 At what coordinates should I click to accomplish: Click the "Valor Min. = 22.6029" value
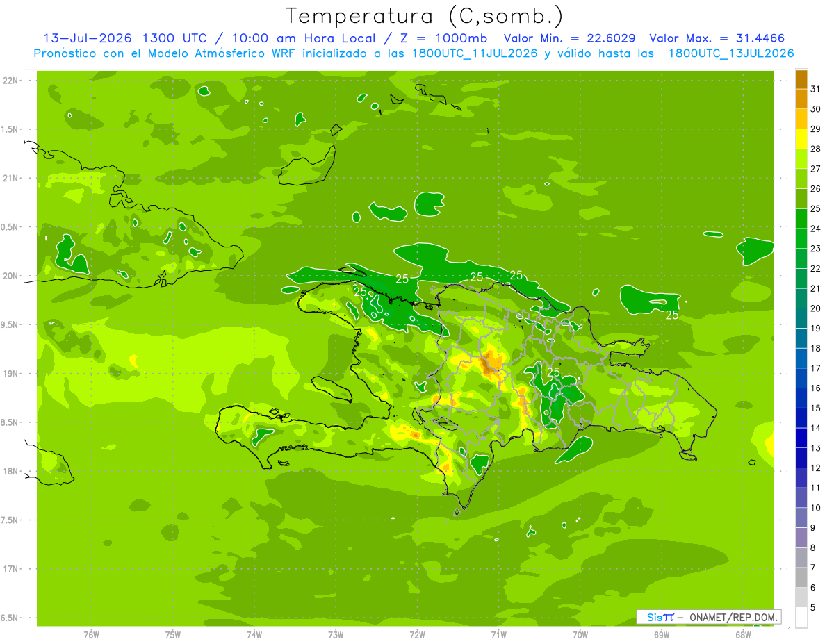coord(569,38)
